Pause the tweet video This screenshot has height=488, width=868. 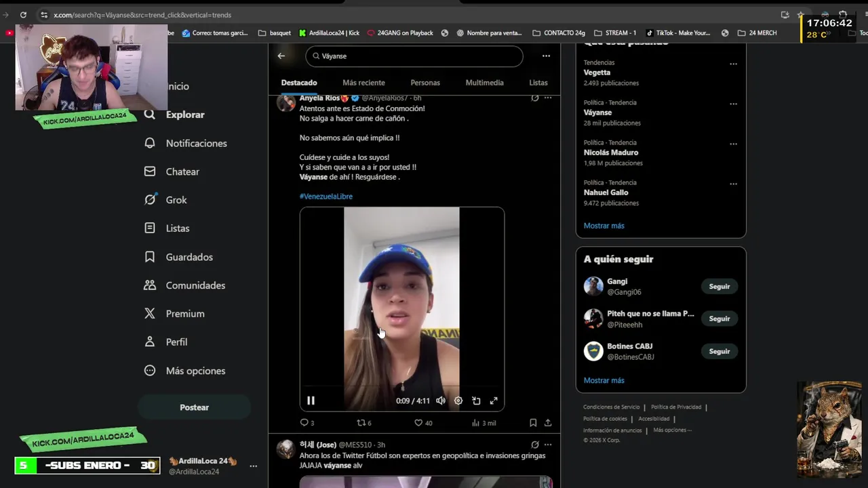[x=311, y=401]
